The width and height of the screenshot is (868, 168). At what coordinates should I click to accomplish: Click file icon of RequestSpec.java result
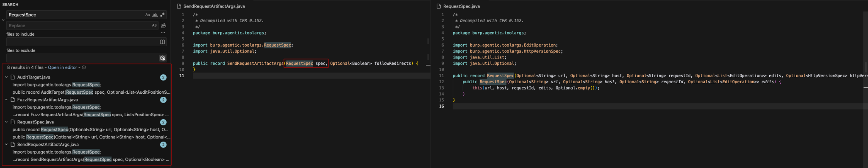[13, 122]
